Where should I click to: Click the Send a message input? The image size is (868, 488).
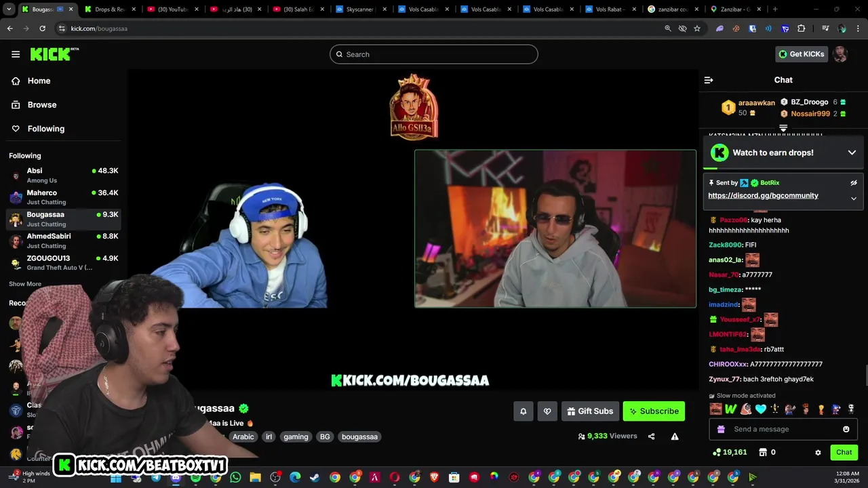[783, 429]
